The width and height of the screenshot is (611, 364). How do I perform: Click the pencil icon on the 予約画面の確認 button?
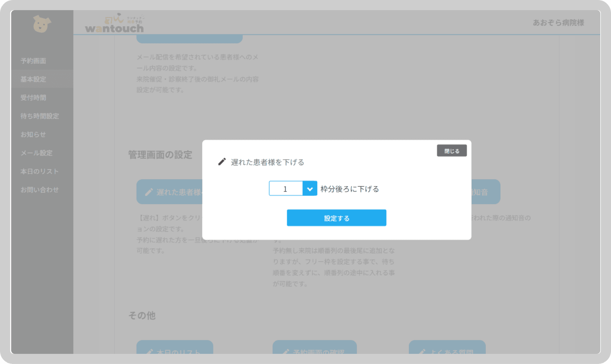(287, 351)
